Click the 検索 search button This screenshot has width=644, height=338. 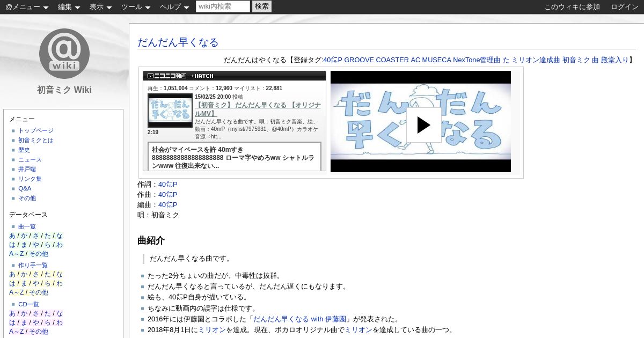(x=262, y=6)
